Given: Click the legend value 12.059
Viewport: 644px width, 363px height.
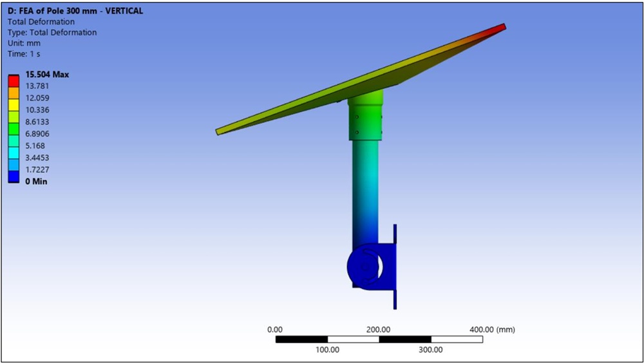Looking at the screenshot, I should (37, 98).
